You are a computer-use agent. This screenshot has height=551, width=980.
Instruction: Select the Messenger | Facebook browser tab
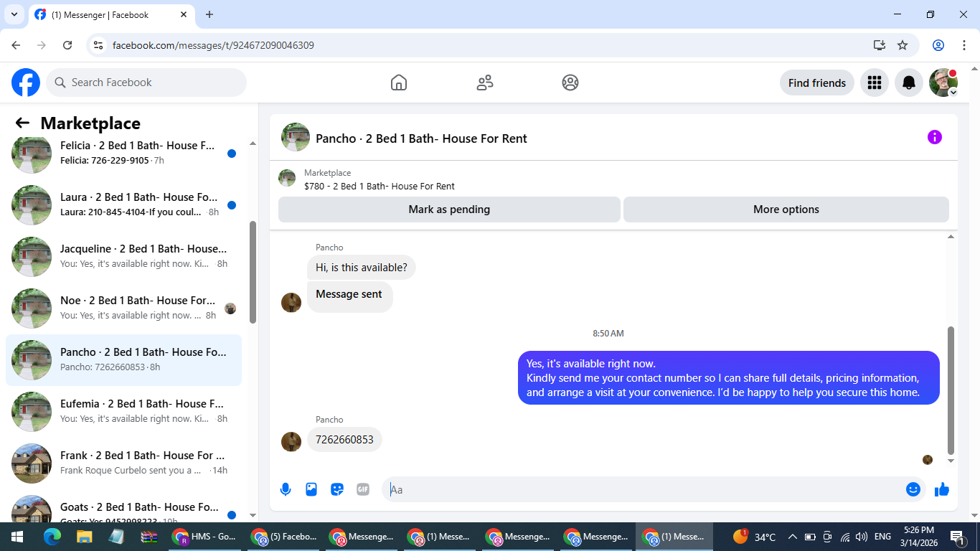coord(111,14)
